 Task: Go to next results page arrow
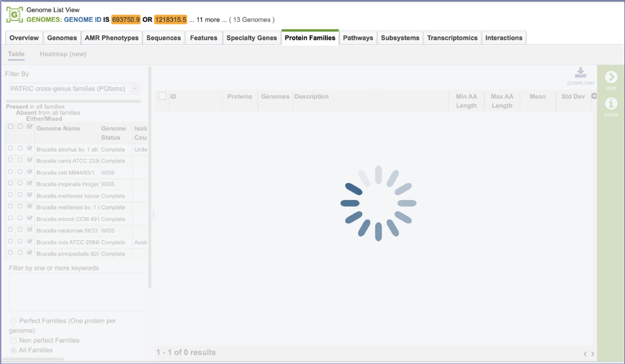coord(592,354)
